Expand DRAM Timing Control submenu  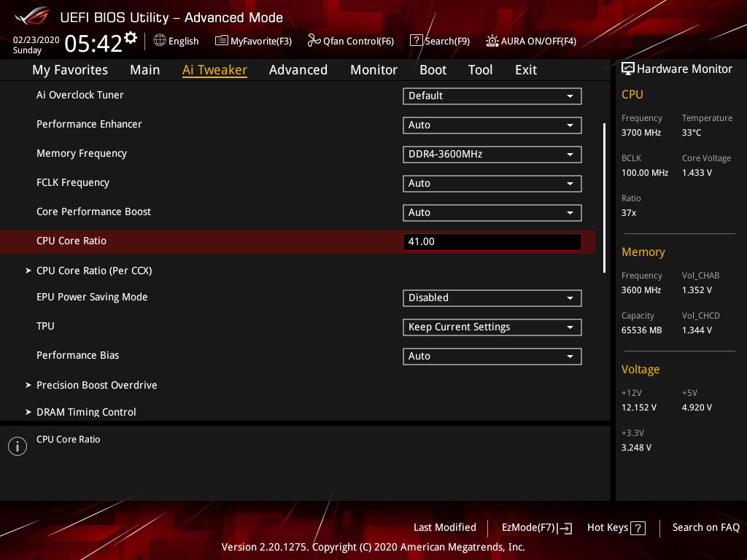tap(81, 412)
